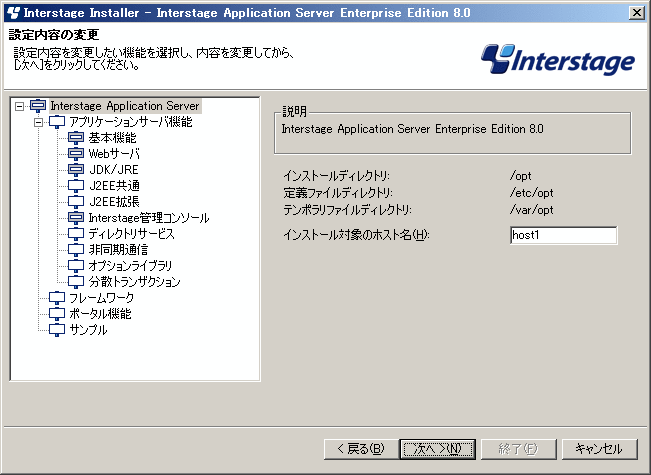
Task: Select the 非同期通信 tree item
Action: pyautogui.click(x=118, y=250)
